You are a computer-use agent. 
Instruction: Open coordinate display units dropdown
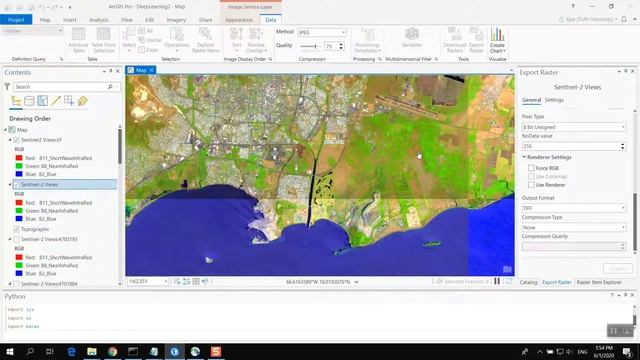pos(356,282)
